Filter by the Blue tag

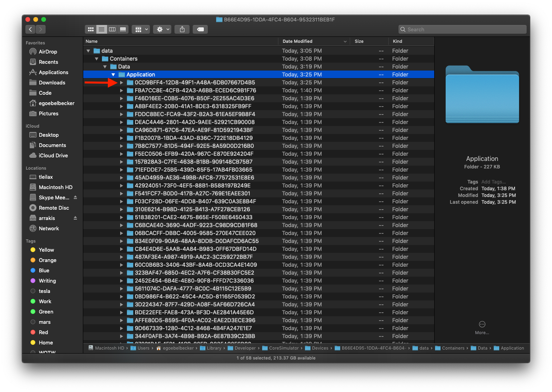[44, 270]
